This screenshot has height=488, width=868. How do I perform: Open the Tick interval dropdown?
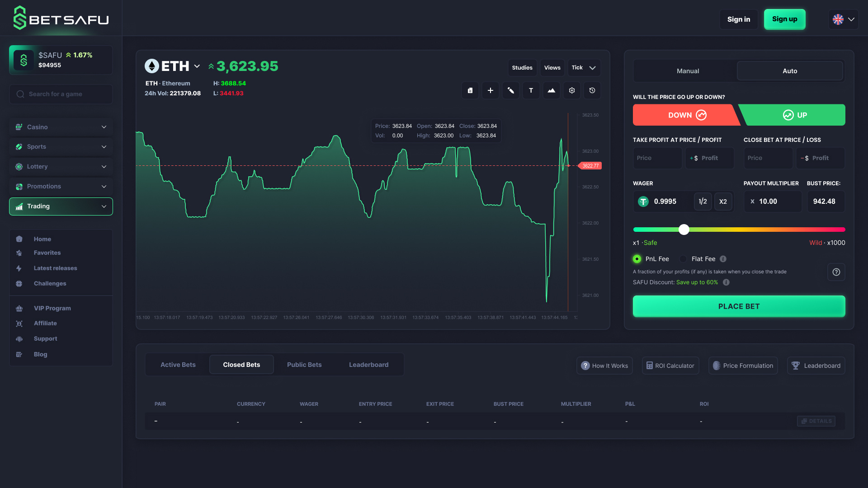point(584,67)
